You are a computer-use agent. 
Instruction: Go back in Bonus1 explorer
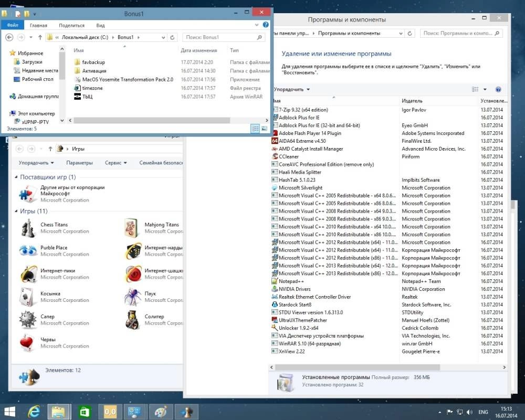coord(9,37)
